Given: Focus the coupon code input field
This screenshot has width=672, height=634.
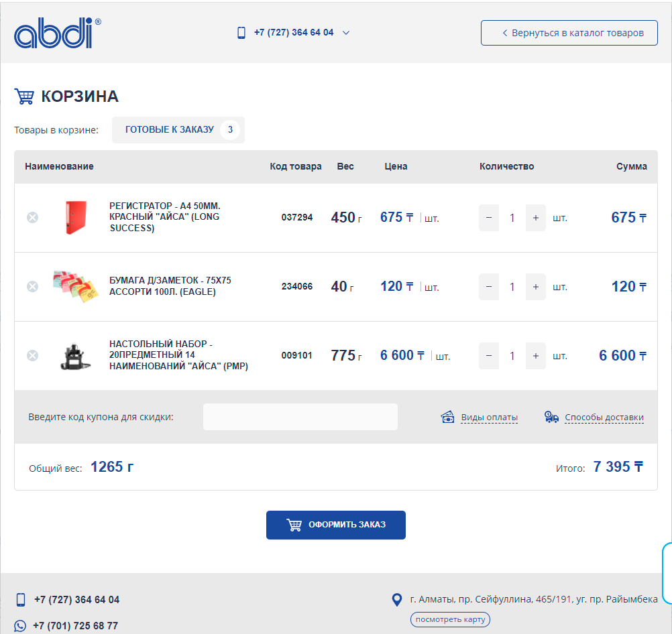Looking at the screenshot, I should [300, 417].
